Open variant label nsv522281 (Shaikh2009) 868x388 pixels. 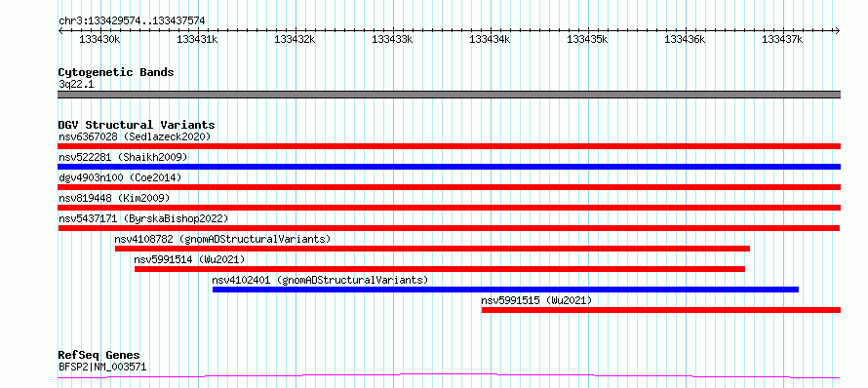tap(123, 157)
